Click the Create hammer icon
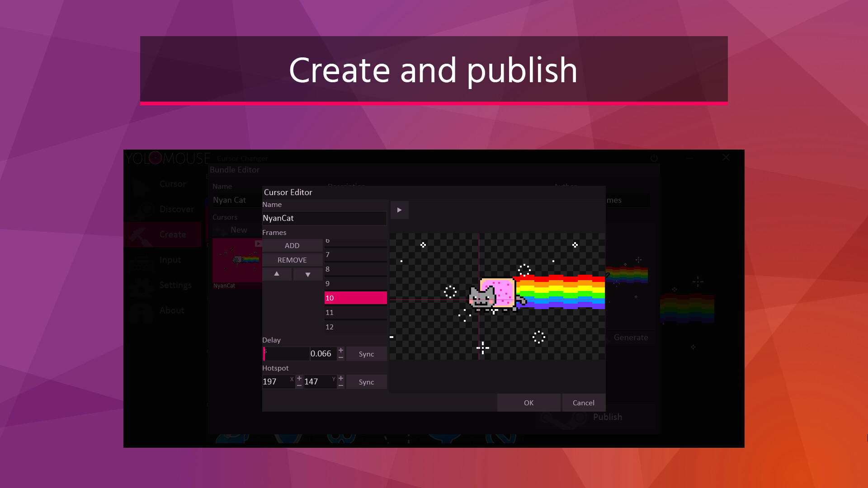The image size is (868, 488). pos(142,234)
